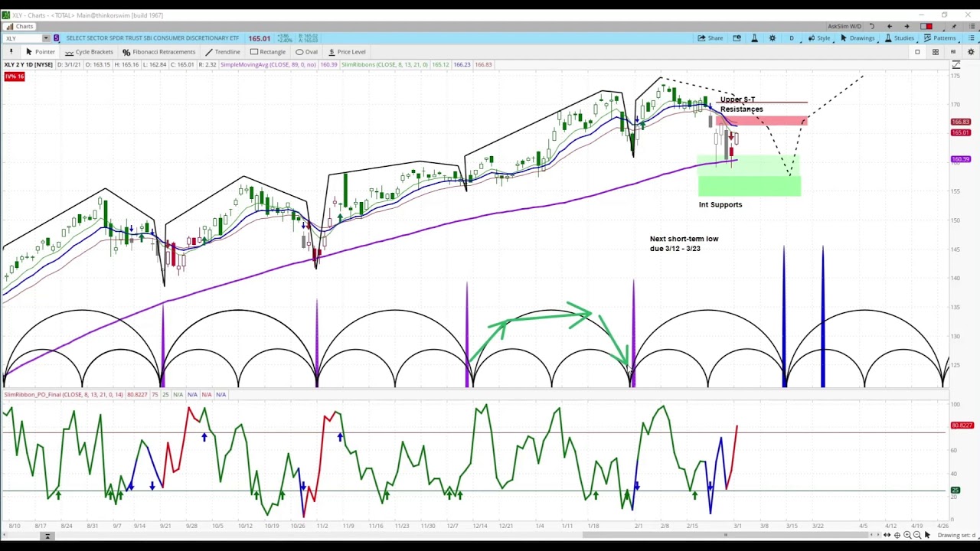
Task: Open the grid settings gear icon
Action: pyautogui.click(x=970, y=52)
